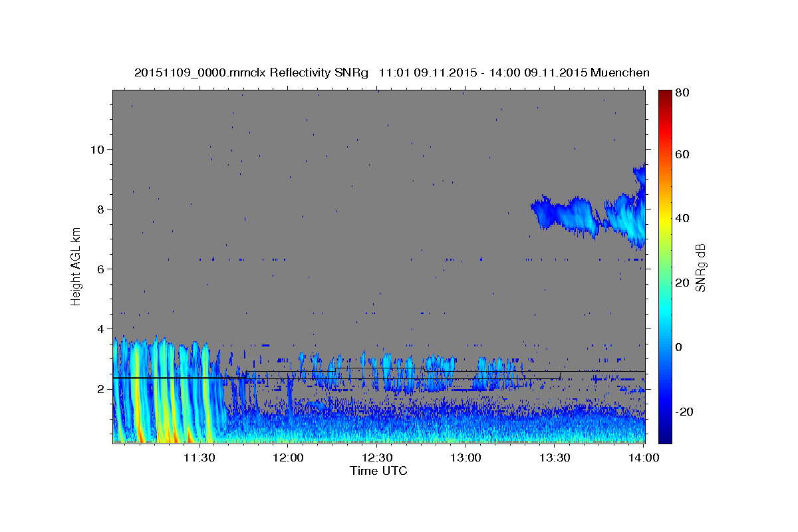Click the 'SNRg dB' colorbar label
This screenshot has height=532, width=798.
700,267
